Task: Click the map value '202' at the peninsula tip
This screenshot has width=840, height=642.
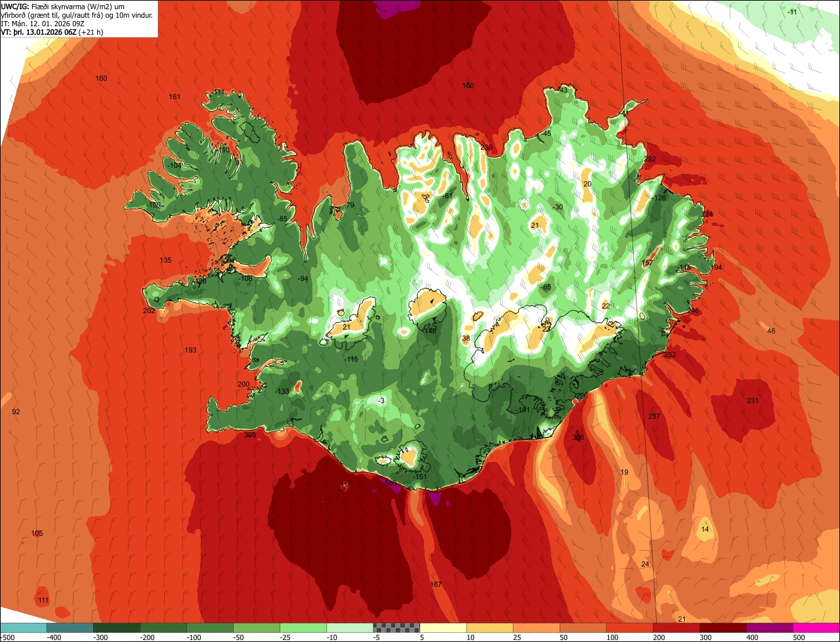Action: tap(149, 310)
